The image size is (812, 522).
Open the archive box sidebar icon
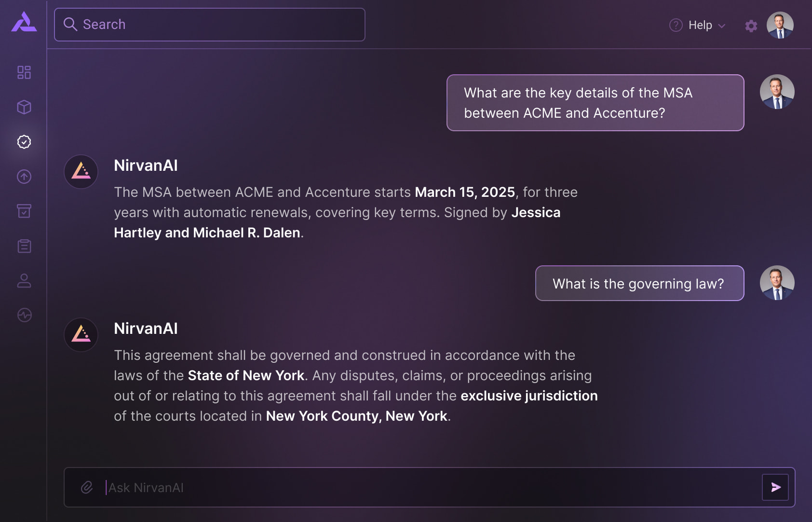[x=24, y=211]
